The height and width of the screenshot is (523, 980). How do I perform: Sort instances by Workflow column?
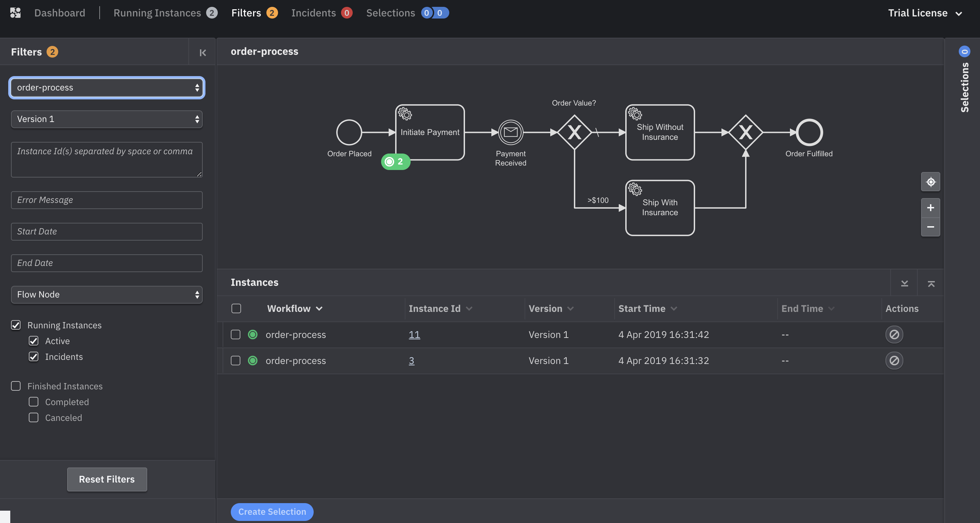pyautogui.click(x=294, y=308)
